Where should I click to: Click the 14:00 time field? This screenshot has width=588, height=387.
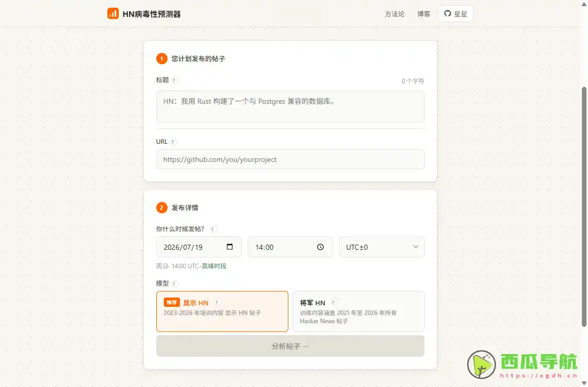click(290, 247)
